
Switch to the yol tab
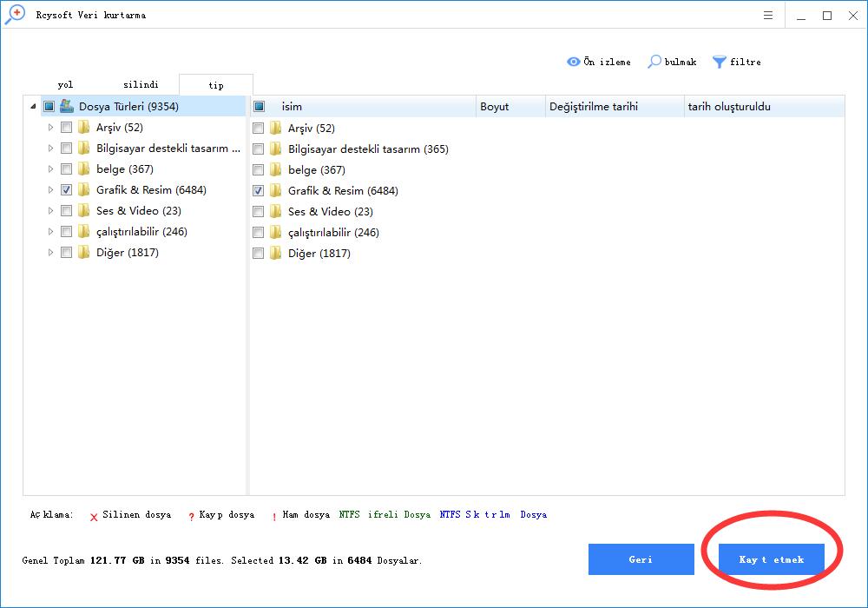65,85
